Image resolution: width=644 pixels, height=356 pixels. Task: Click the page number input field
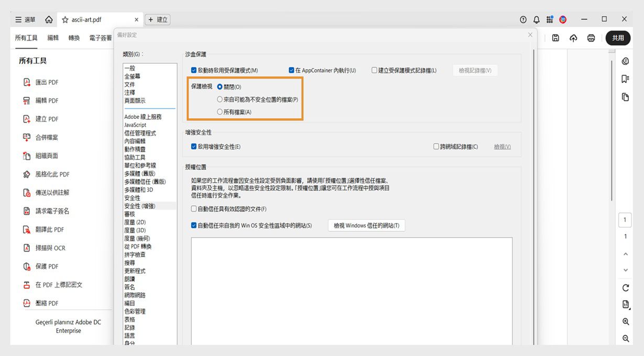coord(624,220)
